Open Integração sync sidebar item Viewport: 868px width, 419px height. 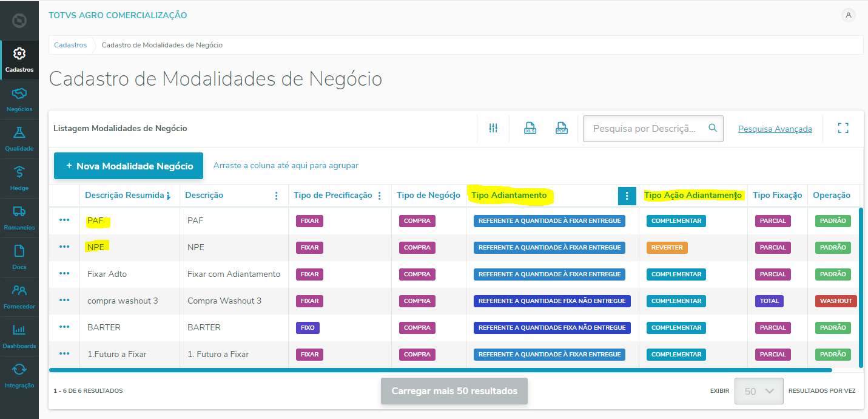pyautogui.click(x=19, y=376)
